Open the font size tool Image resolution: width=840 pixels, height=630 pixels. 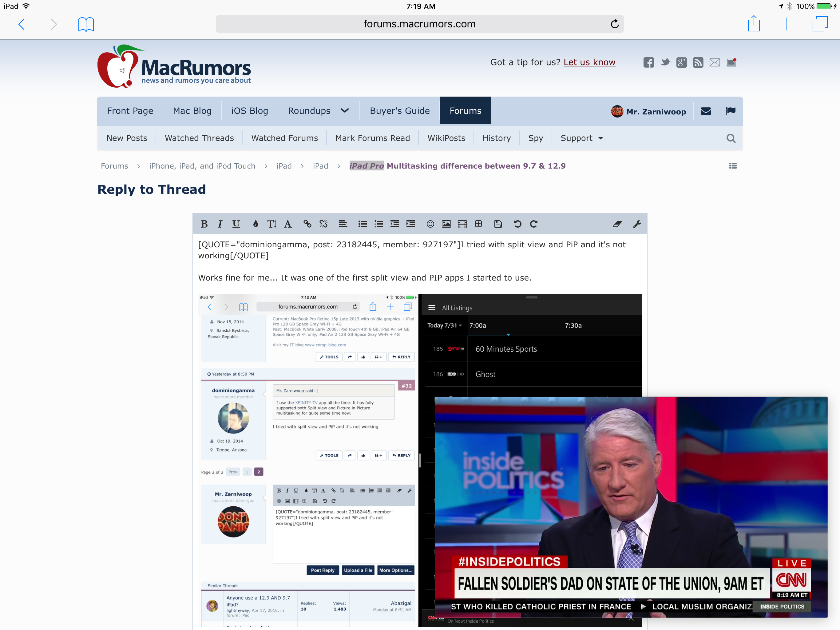coord(271,224)
